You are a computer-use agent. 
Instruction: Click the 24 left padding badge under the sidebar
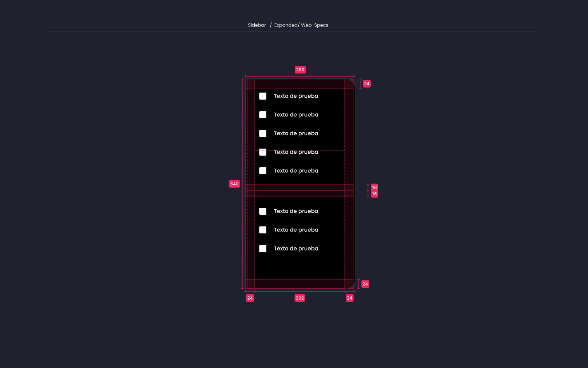(250, 298)
